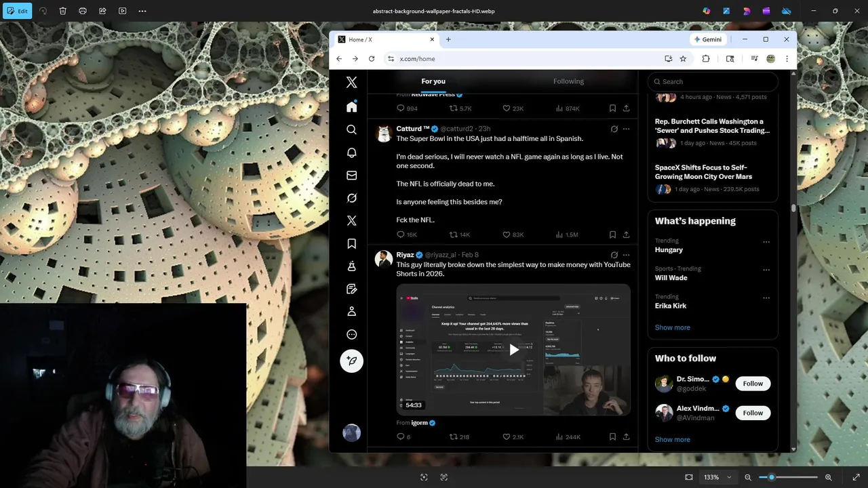Go to X Home in sidebar
Image resolution: width=868 pixels, height=488 pixels.
click(351, 106)
